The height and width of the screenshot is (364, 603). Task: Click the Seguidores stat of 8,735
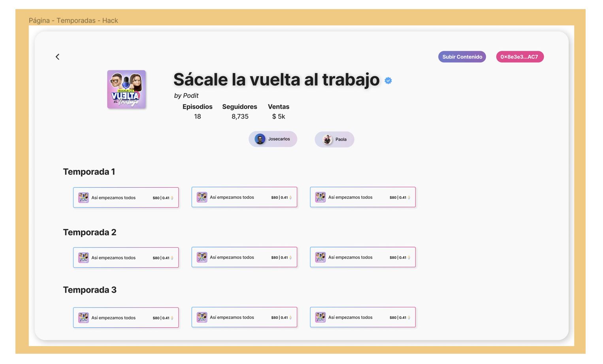[x=239, y=116]
